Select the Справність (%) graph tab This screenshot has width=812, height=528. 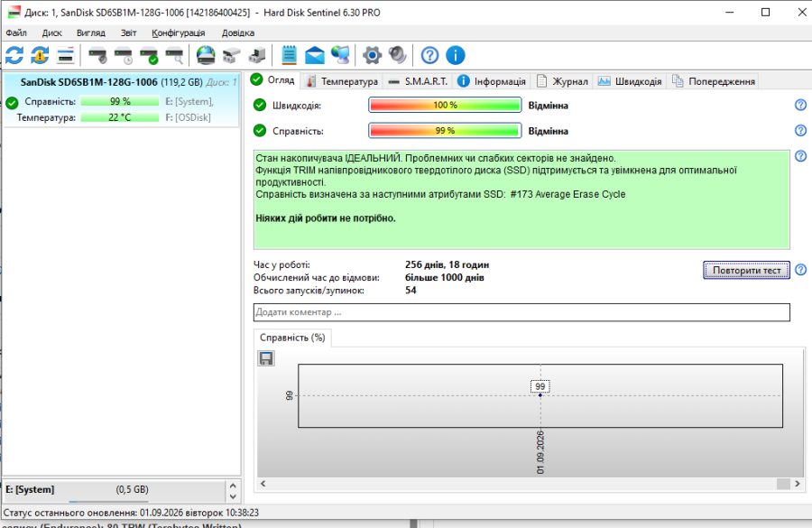(292, 338)
